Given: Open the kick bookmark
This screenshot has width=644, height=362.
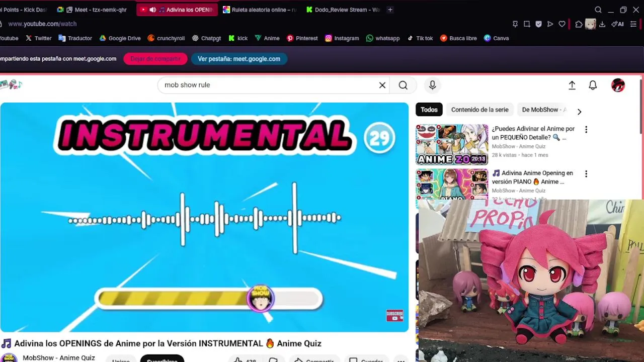Looking at the screenshot, I should (x=238, y=38).
